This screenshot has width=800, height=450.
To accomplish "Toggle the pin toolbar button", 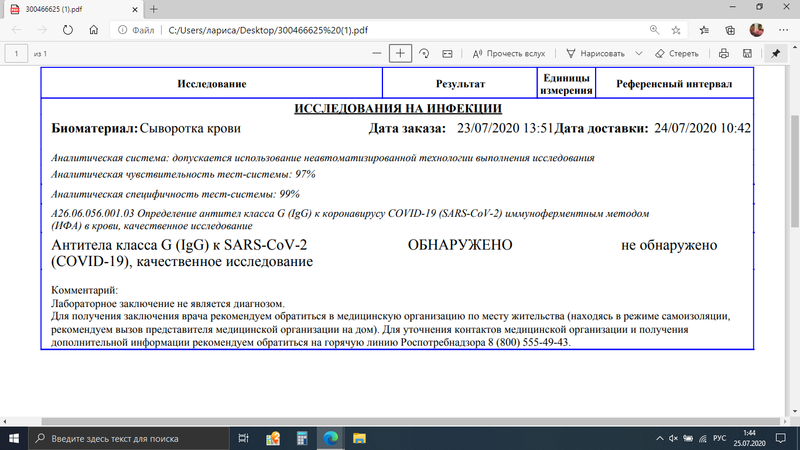I will [776, 53].
